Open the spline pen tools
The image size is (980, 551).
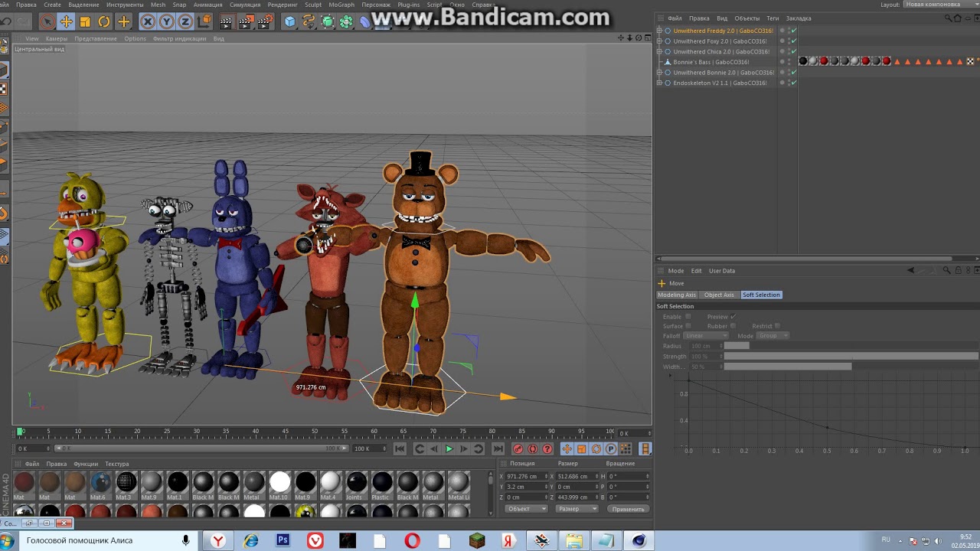[309, 21]
